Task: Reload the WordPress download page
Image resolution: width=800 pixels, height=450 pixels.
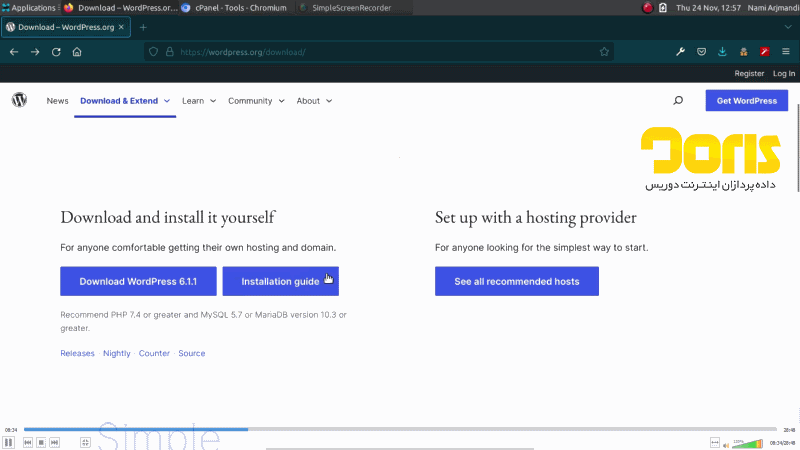Action: (56, 52)
